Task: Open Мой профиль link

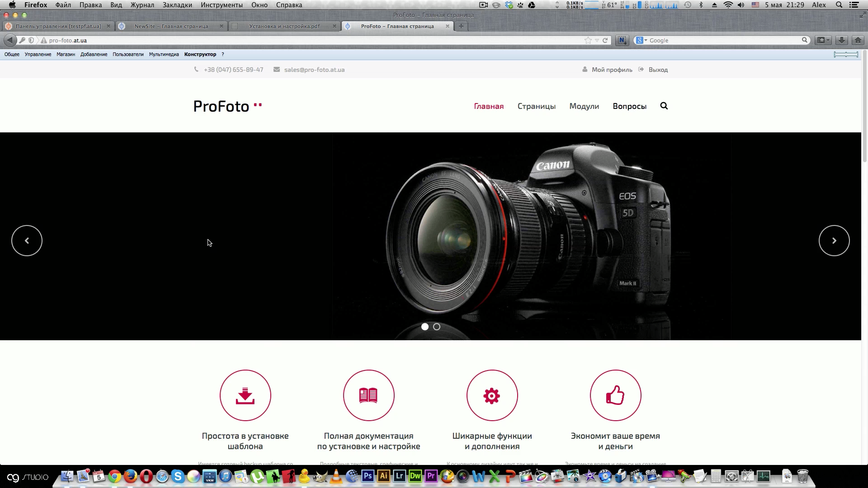Action: coord(612,70)
